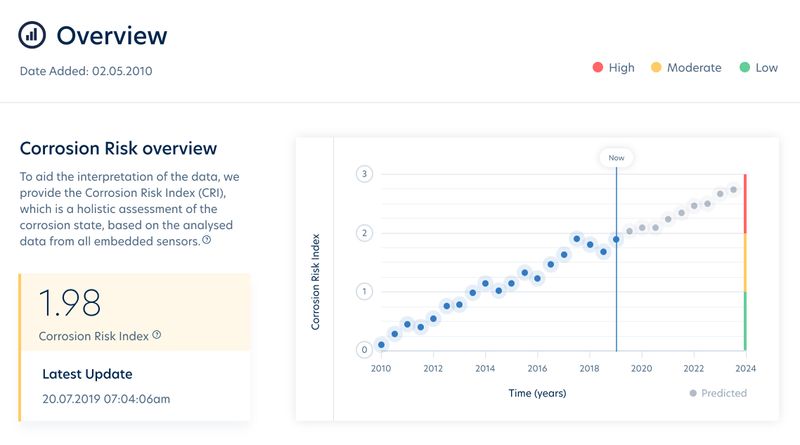Click the 'Corrosion Risk overview' heading
This screenshot has height=445, width=800.
click(x=118, y=149)
